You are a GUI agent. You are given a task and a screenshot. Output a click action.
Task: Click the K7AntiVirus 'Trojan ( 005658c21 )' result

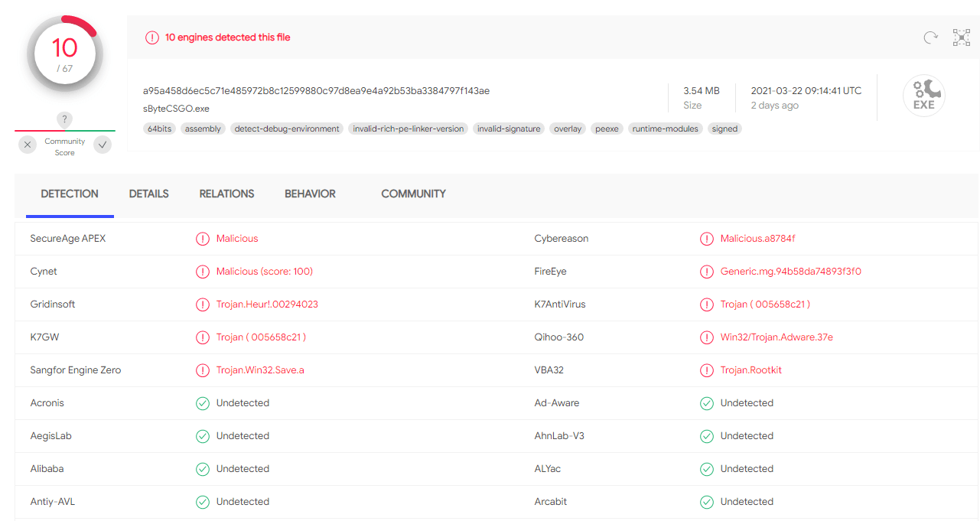tap(765, 304)
